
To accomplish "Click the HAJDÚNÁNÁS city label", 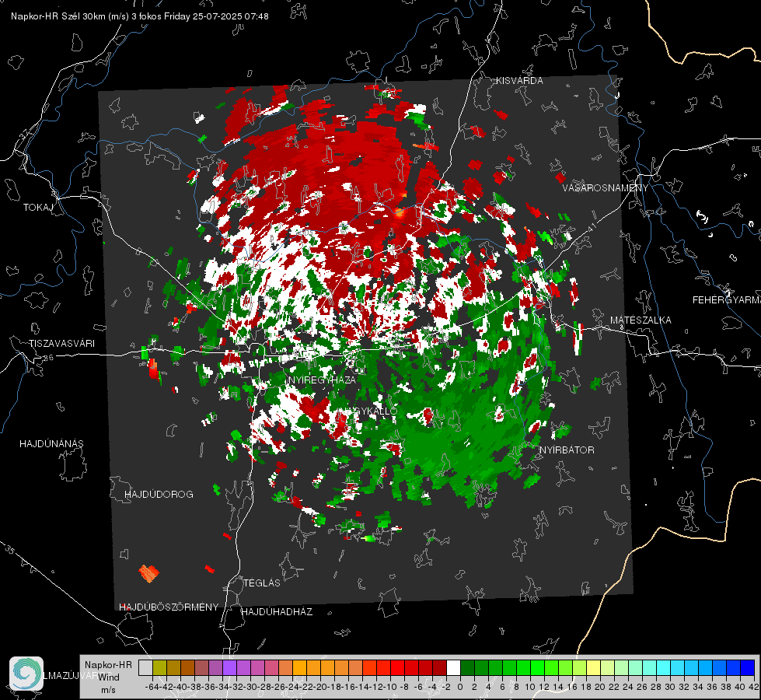I will (51, 443).
